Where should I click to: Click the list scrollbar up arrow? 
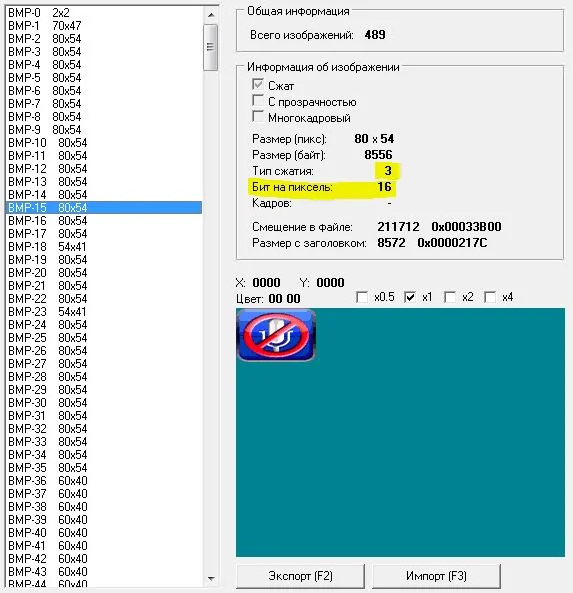[x=211, y=15]
